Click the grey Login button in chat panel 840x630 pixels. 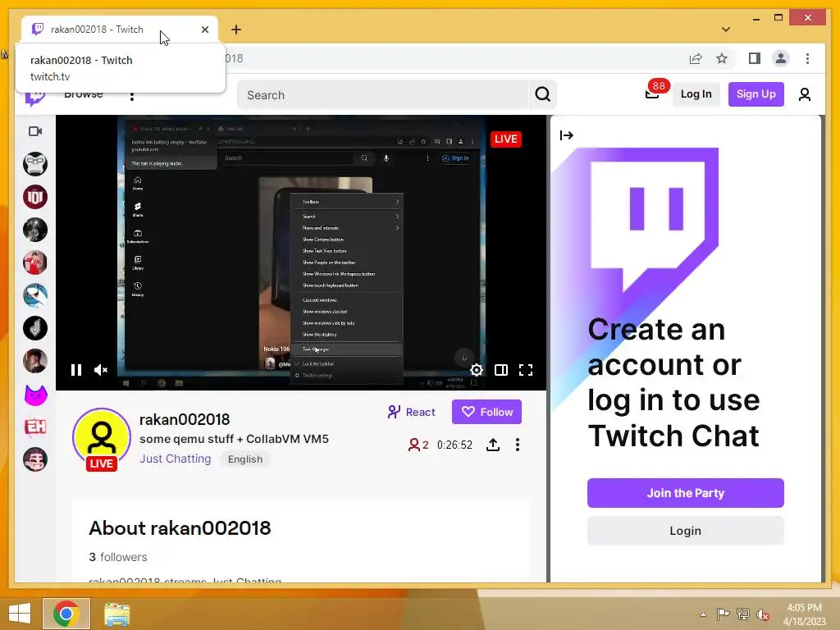click(685, 531)
